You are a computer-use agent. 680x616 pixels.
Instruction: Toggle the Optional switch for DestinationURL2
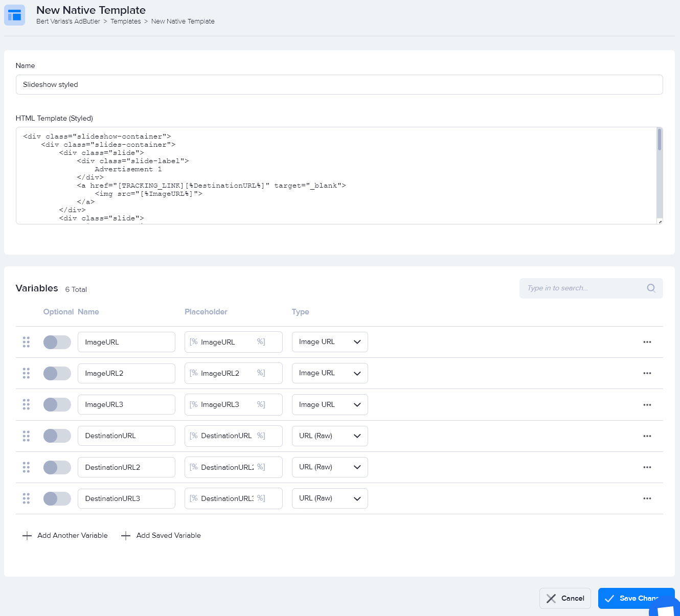pos(57,467)
